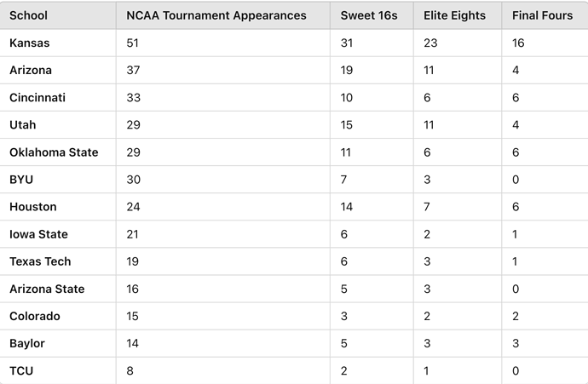588x384 pixels.
Task: Select the NCAA Tournament Appearances header
Action: pyautogui.click(x=216, y=15)
